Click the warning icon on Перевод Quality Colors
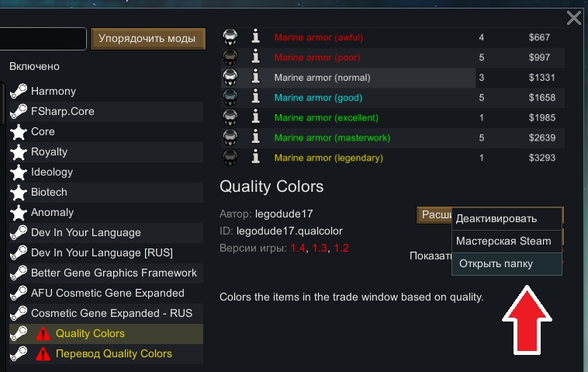 (43, 354)
